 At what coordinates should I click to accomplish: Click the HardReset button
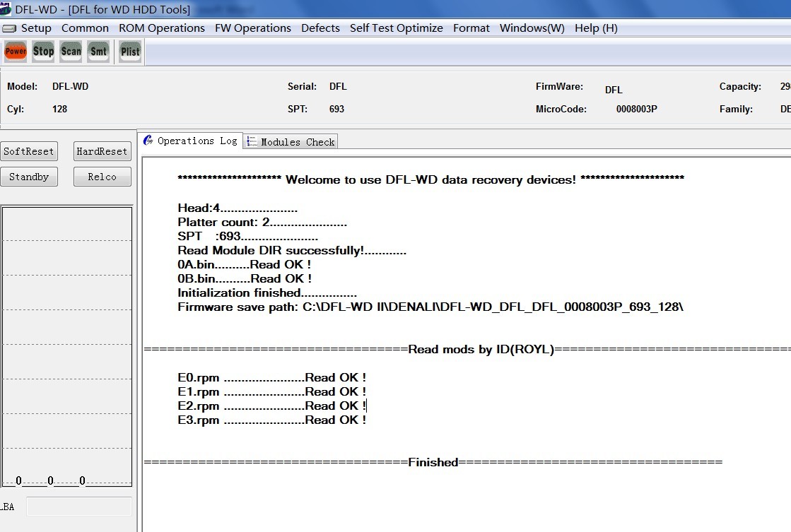click(x=102, y=151)
